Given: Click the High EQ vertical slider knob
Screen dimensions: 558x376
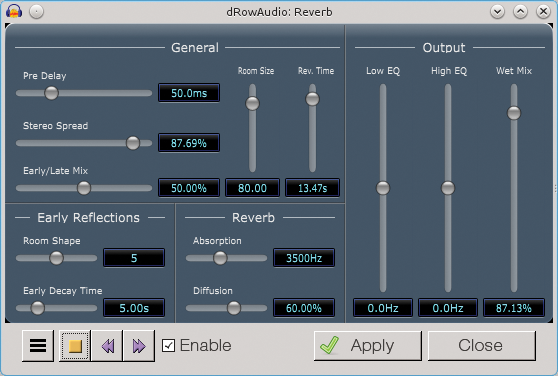Looking at the screenshot, I should [x=448, y=188].
